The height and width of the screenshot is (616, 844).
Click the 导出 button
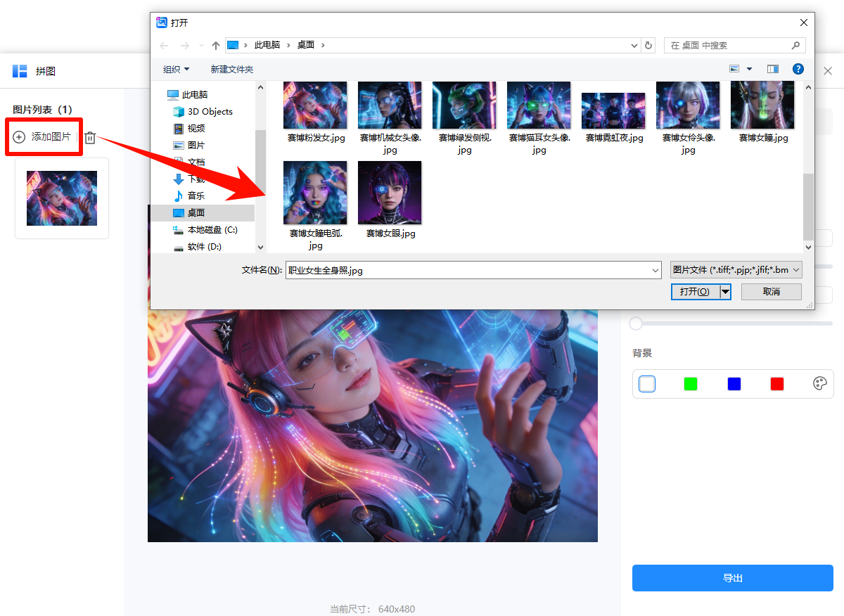point(732,577)
